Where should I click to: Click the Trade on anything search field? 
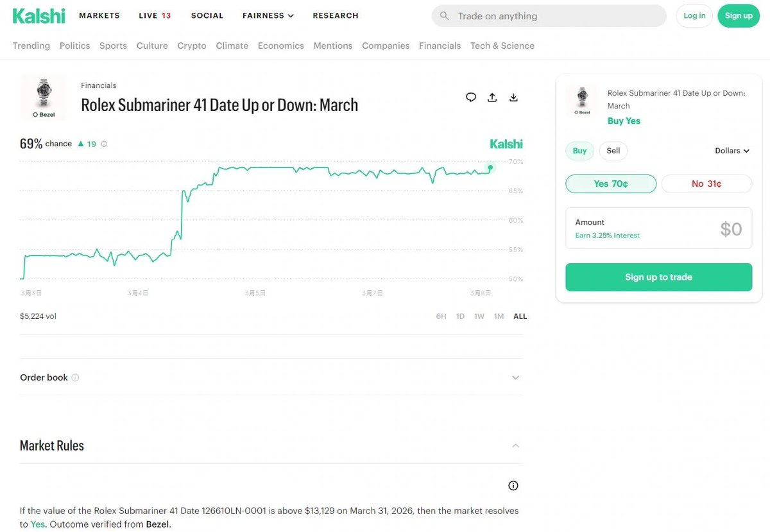point(549,16)
